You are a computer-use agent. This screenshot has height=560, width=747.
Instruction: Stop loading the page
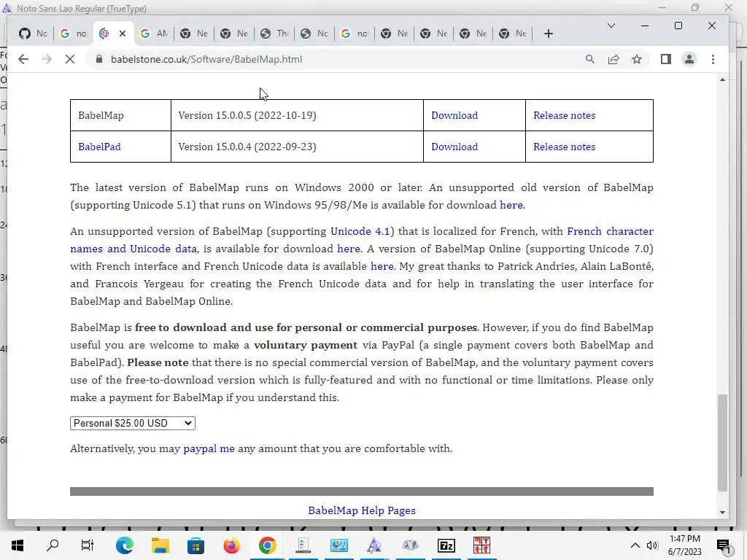(69, 59)
